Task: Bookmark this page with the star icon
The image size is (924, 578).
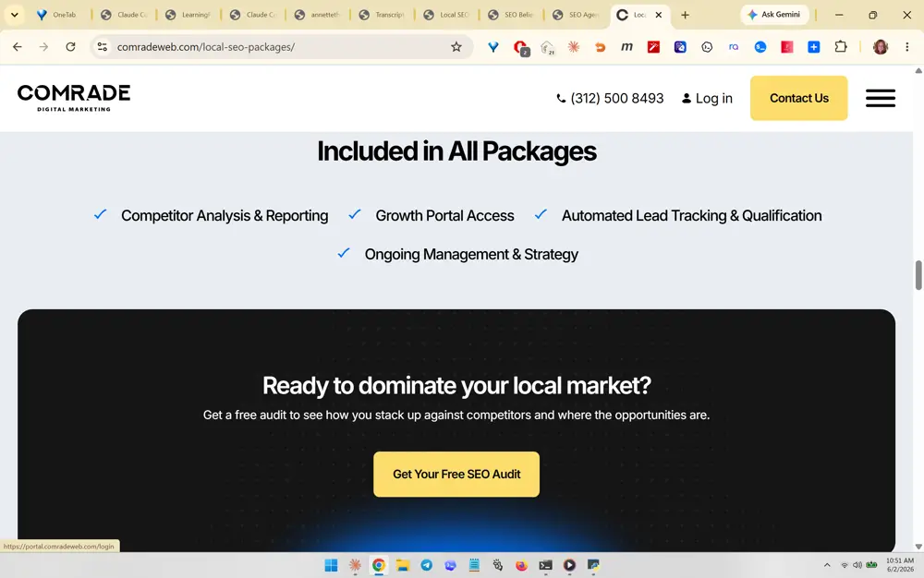Action: 456,47
